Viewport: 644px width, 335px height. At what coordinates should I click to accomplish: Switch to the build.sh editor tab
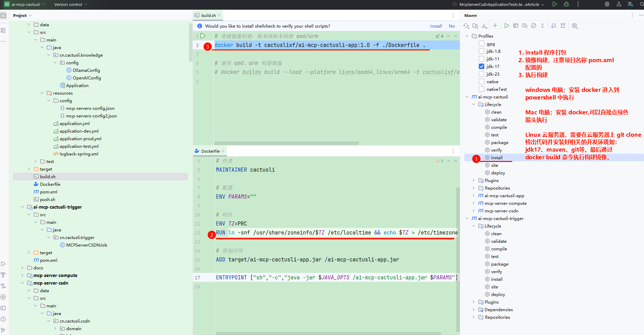point(208,15)
